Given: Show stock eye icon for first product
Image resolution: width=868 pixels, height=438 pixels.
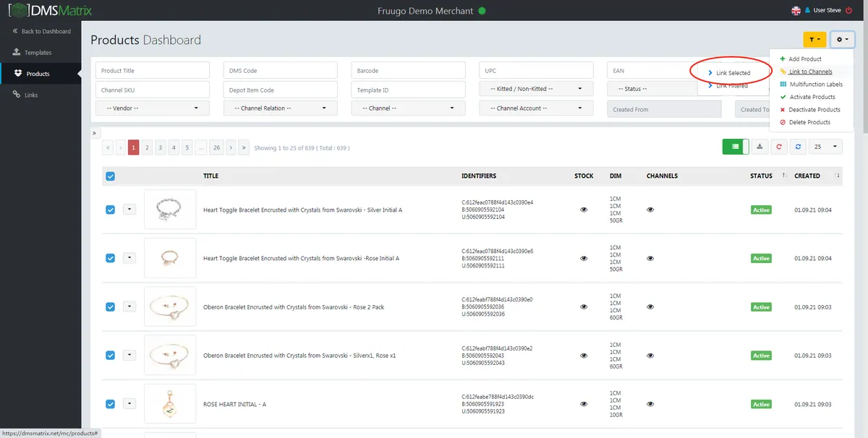Looking at the screenshot, I should (584, 210).
